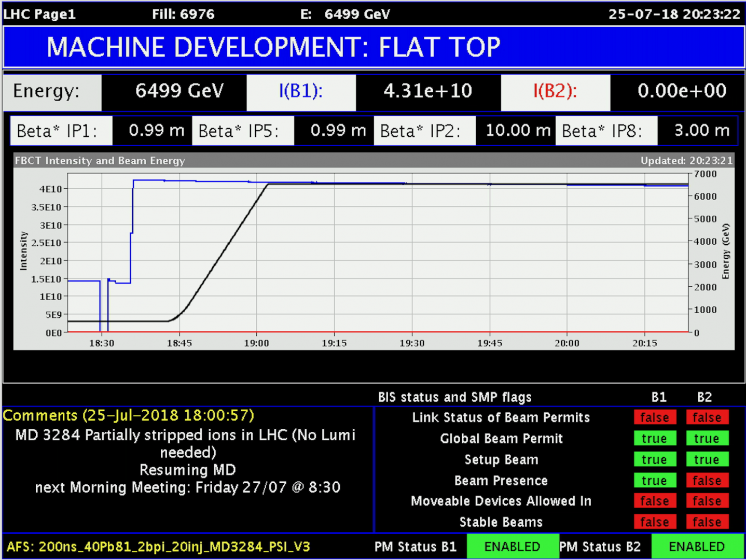The image size is (746, 560).
Task: Click the B2 column header
Action: 704,397
